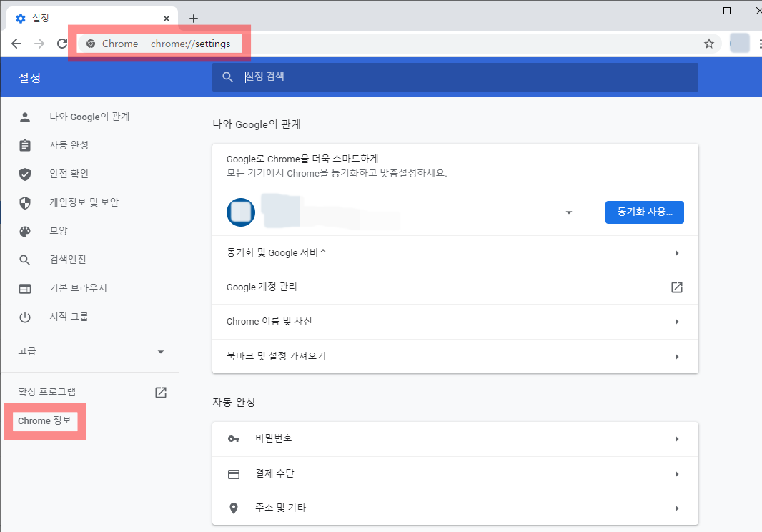Click the 설정 title in blue header
Viewport: 762px width, 532px height.
pyautogui.click(x=29, y=78)
